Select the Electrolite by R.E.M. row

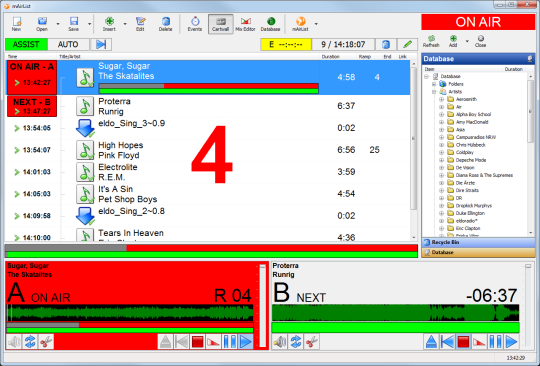(x=208, y=172)
